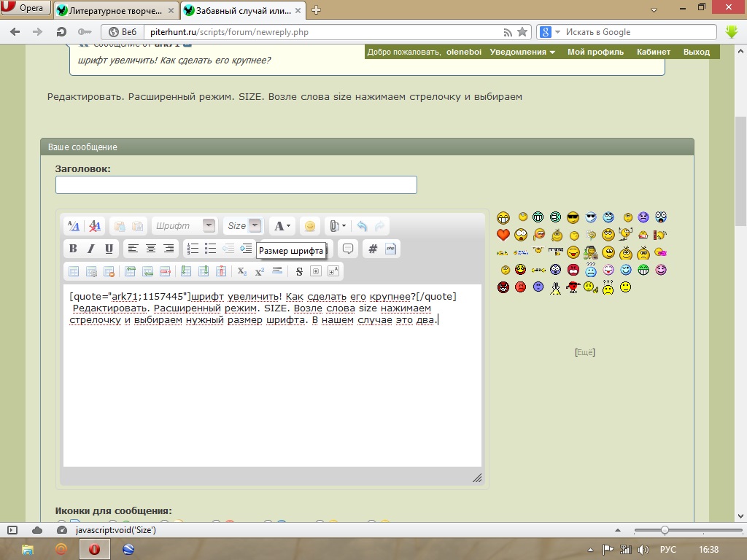Toggle underline text formatting
747x560 pixels.
(x=109, y=249)
